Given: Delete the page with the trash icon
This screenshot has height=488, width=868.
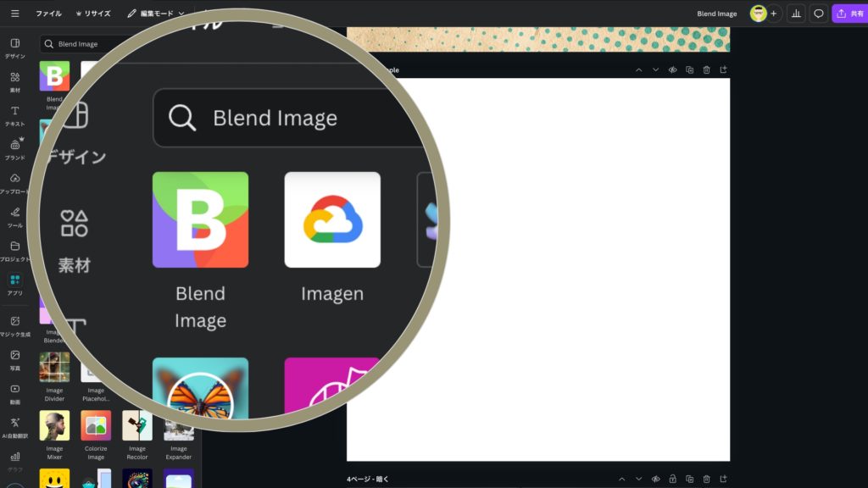Looking at the screenshot, I should pos(706,69).
